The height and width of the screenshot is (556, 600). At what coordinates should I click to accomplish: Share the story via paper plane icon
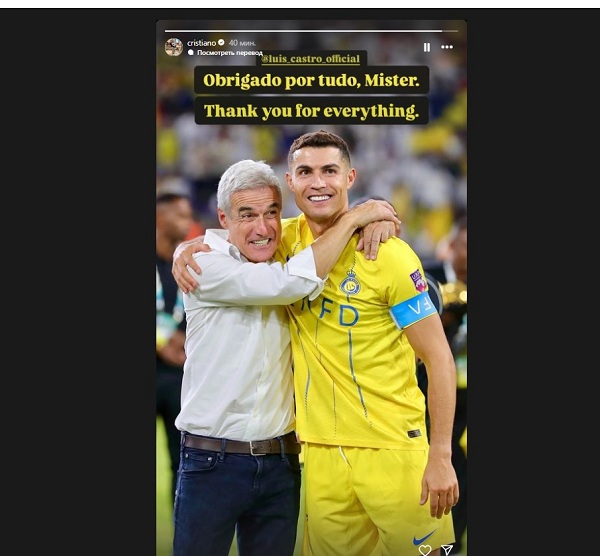click(447, 549)
